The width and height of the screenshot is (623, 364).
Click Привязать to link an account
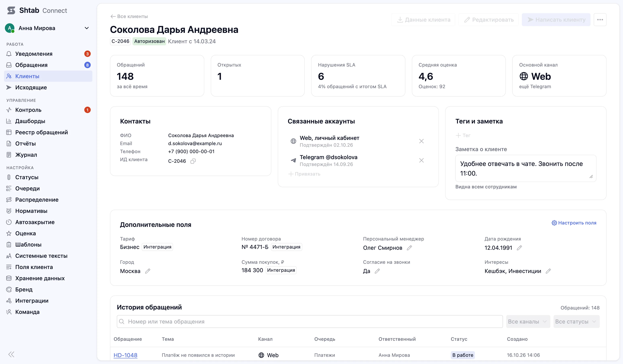304,174
